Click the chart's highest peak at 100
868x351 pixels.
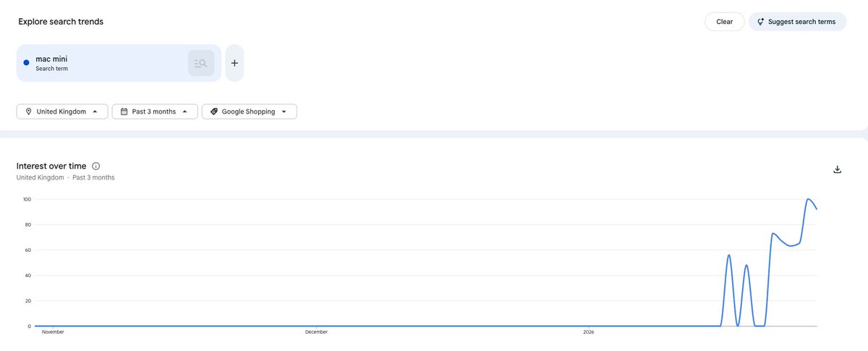pos(809,199)
